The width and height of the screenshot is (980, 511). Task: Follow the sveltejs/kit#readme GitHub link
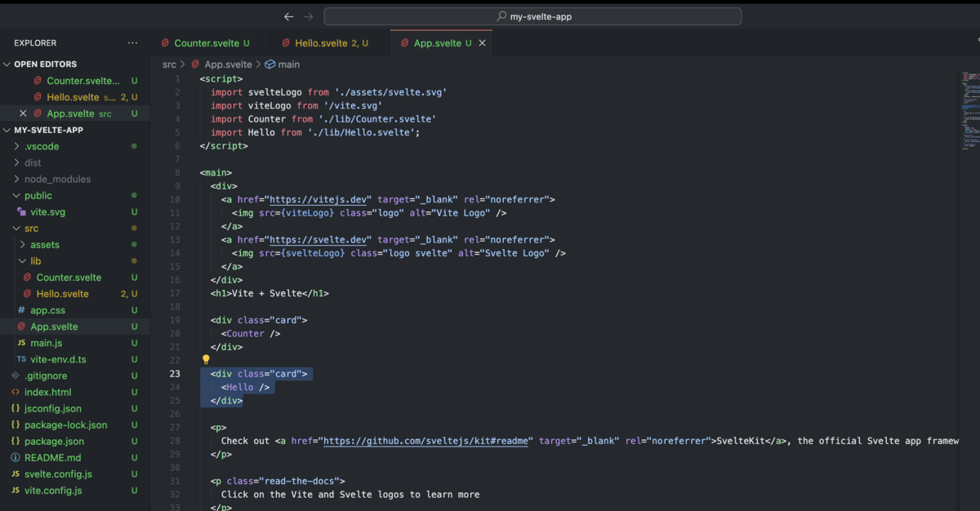pyautogui.click(x=428, y=441)
